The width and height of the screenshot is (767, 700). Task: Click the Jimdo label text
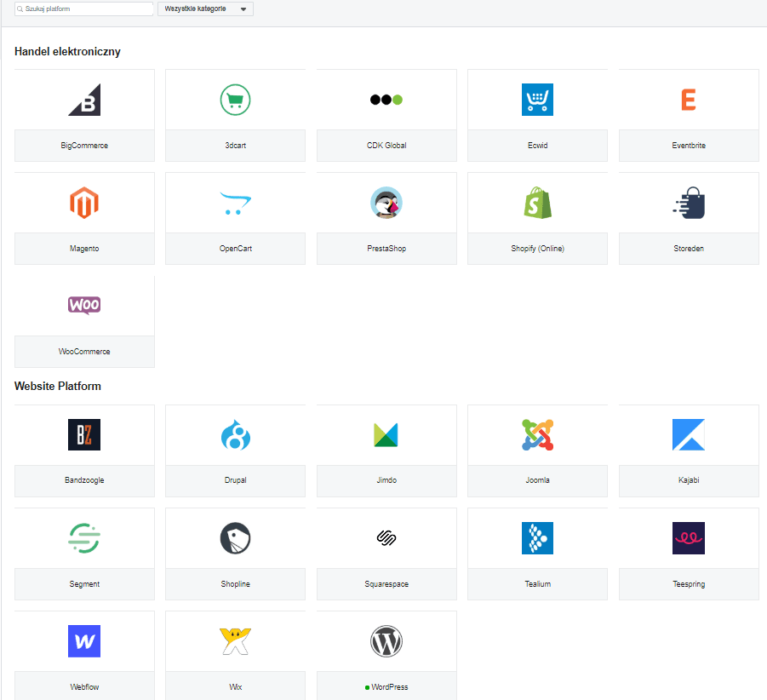(x=386, y=480)
